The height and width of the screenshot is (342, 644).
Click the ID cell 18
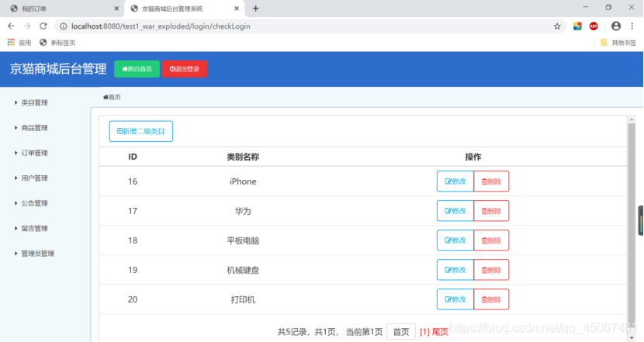click(132, 240)
